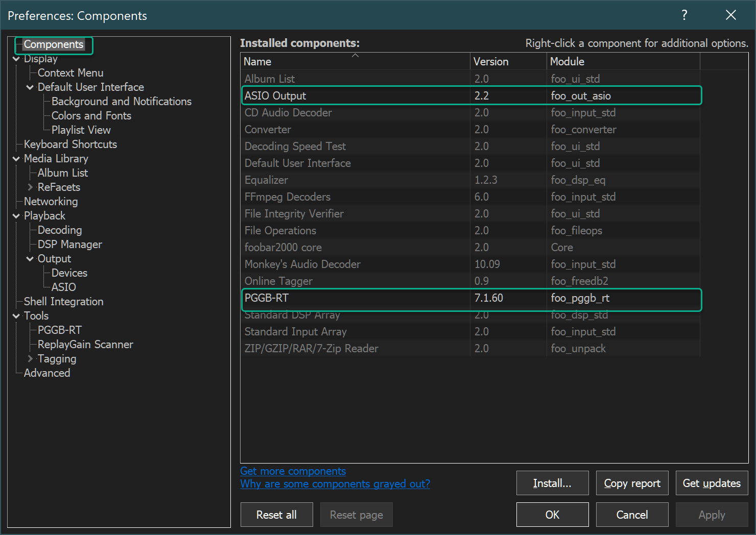Collapse the Media Library node

tap(16, 159)
